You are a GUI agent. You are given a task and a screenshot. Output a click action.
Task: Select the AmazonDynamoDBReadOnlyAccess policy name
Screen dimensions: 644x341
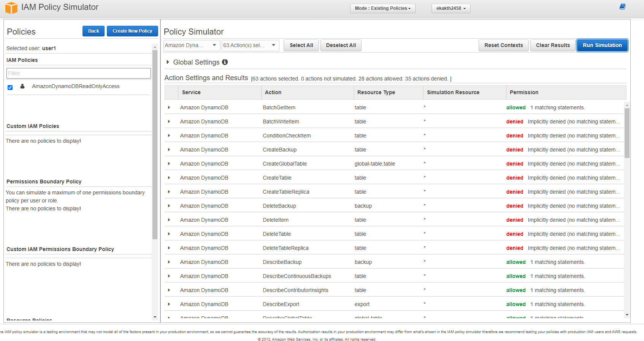tap(76, 86)
